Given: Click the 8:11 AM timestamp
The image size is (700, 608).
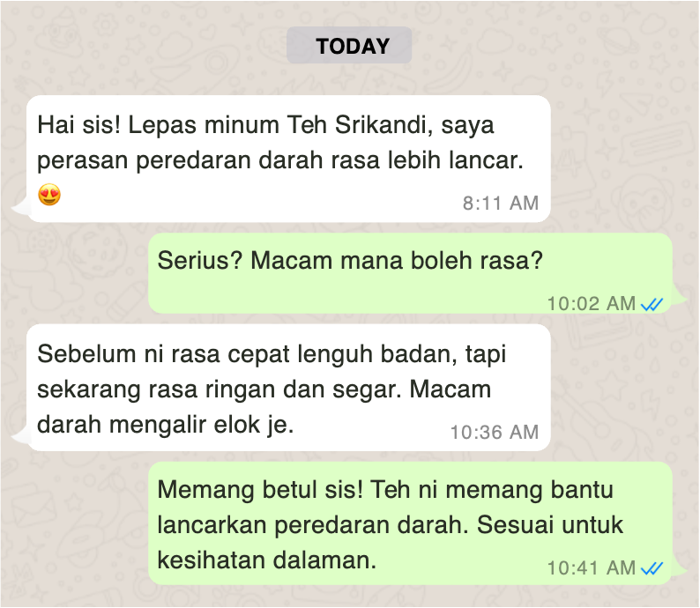Looking at the screenshot, I should point(501,203).
